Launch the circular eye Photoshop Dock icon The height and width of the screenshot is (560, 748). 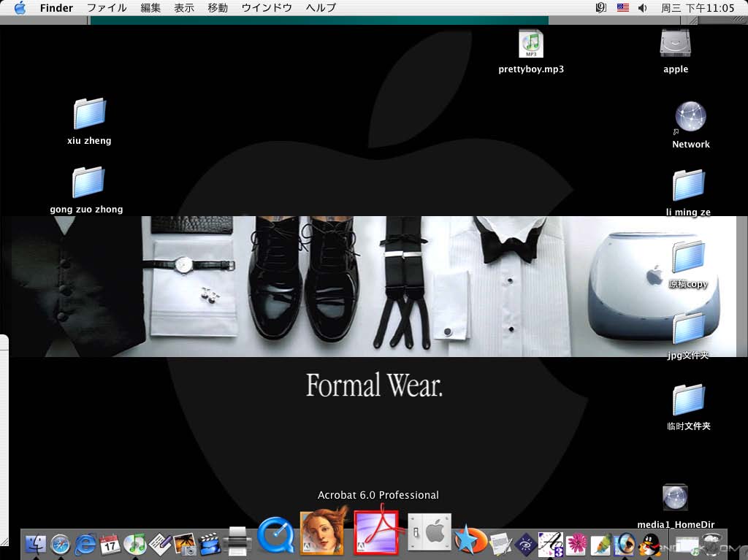[625, 544]
